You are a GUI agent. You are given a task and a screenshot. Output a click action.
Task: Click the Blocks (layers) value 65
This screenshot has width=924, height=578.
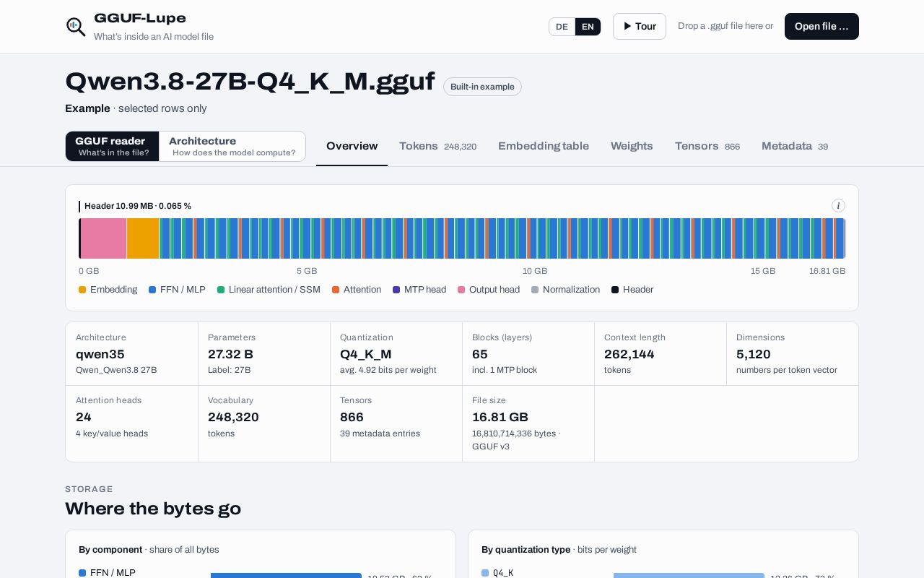(x=480, y=354)
